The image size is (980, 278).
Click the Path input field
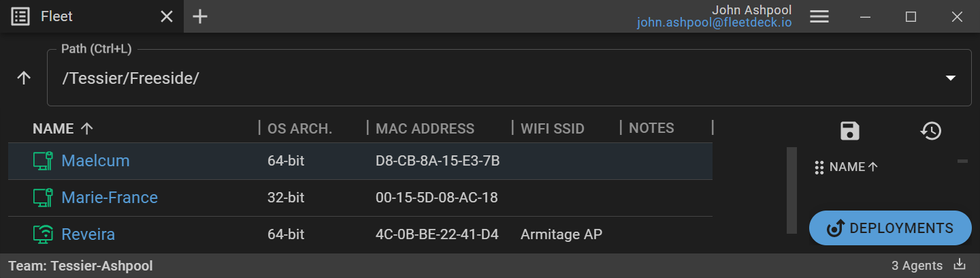point(476,78)
